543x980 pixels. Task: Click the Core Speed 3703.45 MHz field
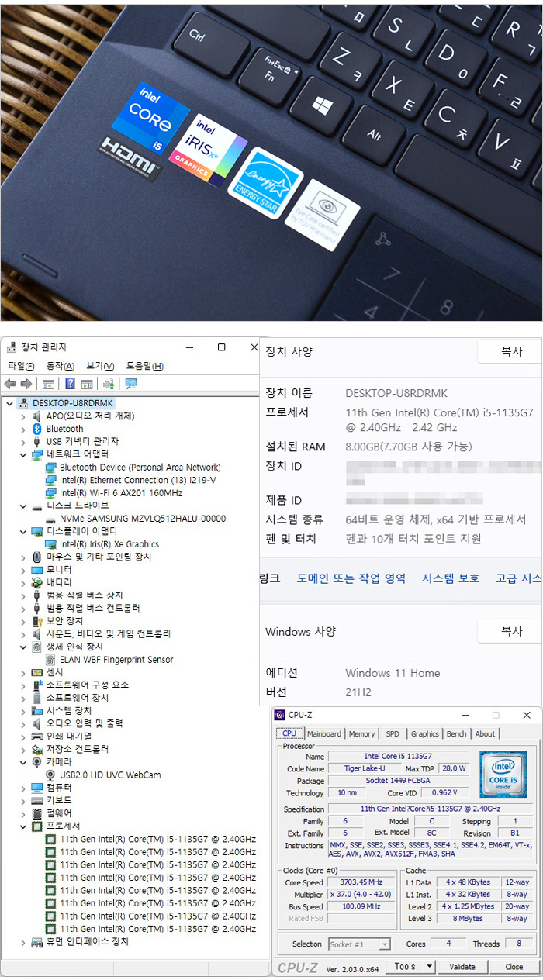pyautogui.click(x=362, y=882)
